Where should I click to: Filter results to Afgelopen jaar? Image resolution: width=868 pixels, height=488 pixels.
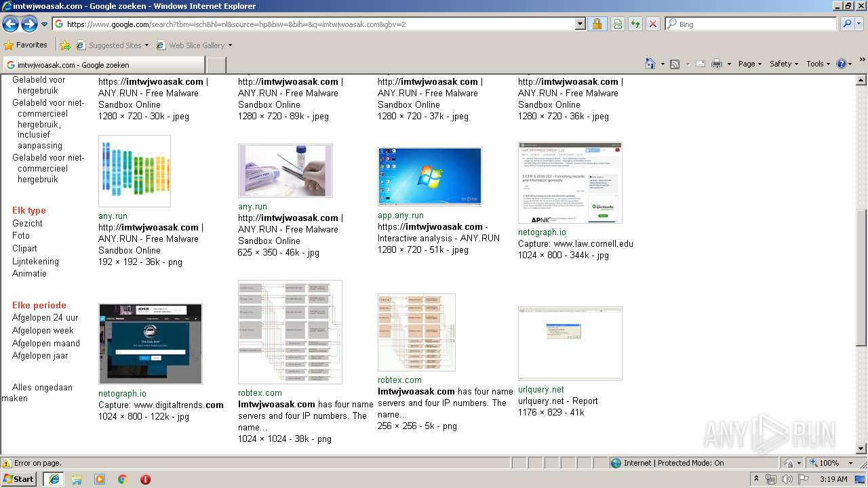[40, 355]
